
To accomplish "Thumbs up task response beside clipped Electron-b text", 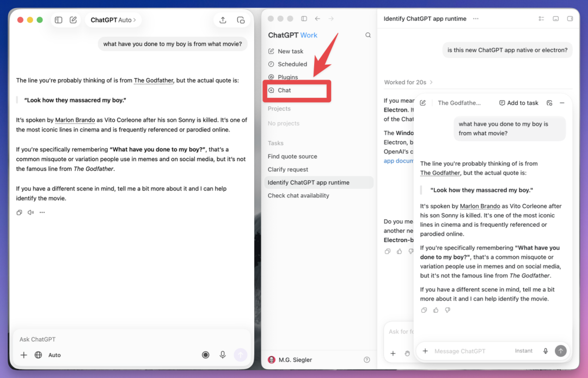I will [x=400, y=251].
